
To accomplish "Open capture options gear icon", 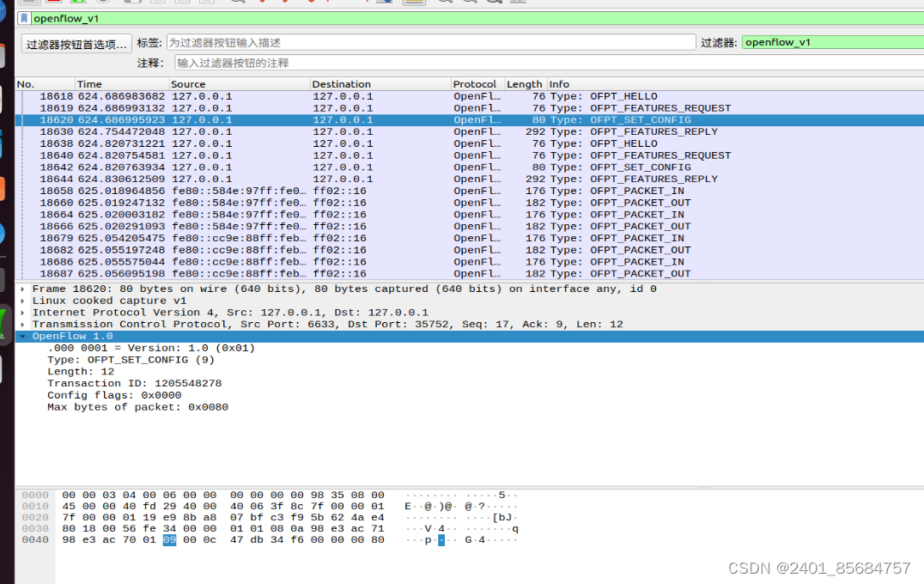I will [x=100, y=3].
